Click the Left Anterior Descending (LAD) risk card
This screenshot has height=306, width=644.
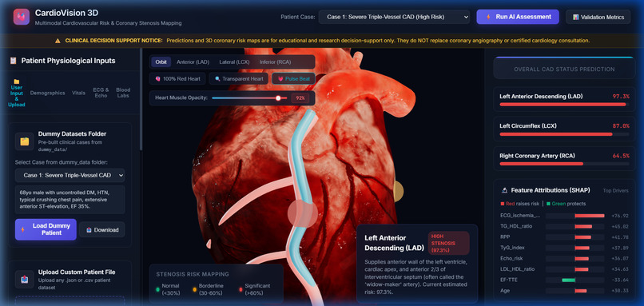pos(564,100)
